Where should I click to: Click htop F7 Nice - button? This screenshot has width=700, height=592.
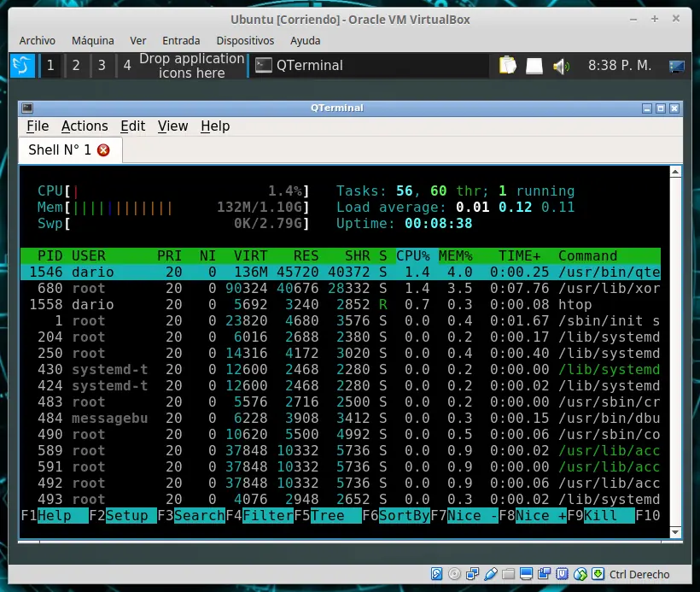tap(464, 516)
